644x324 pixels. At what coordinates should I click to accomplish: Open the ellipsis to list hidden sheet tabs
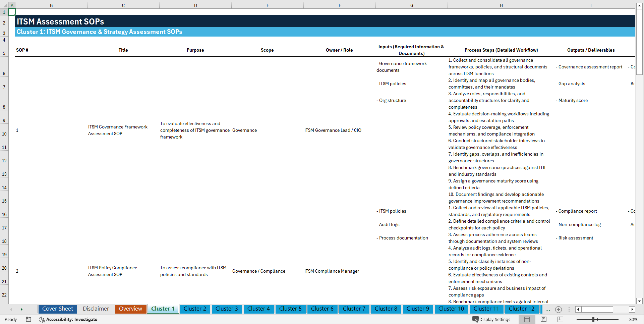click(x=547, y=309)
